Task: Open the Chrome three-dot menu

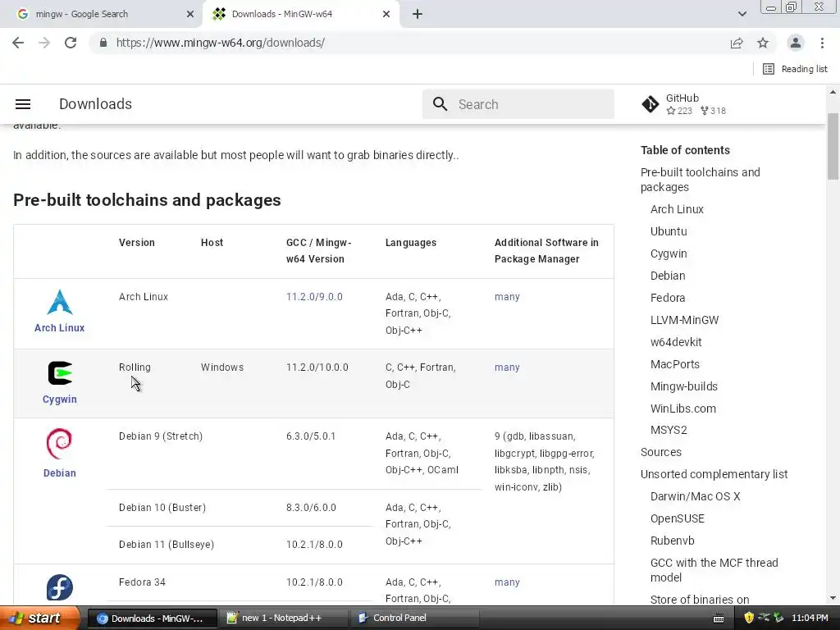Action: coord(822,43)
